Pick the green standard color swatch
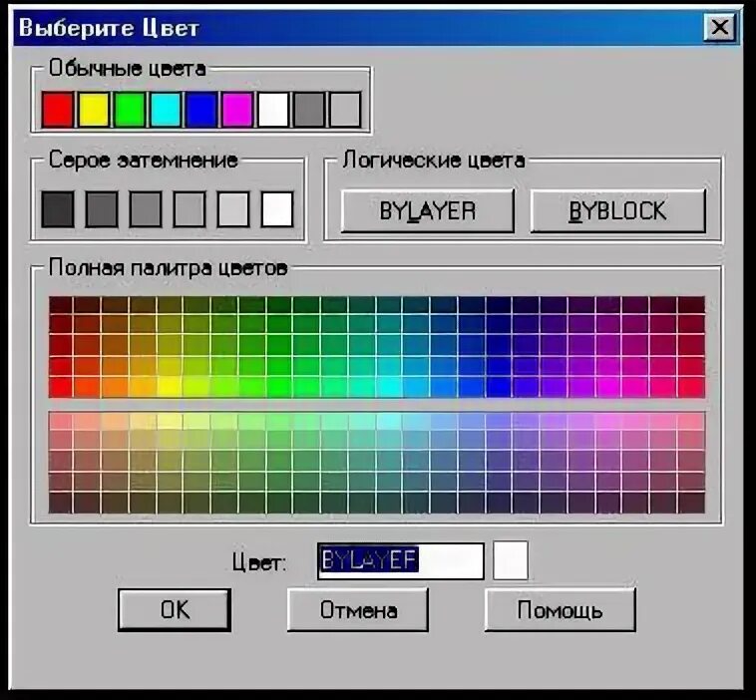756x700 pixels. (x=130, y=110)
